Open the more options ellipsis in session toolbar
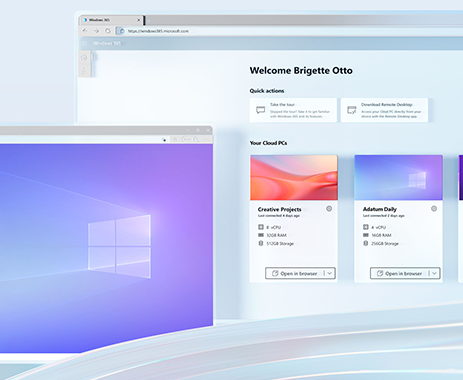This screenshot has height=380, width=463. (x=206, y=139)
